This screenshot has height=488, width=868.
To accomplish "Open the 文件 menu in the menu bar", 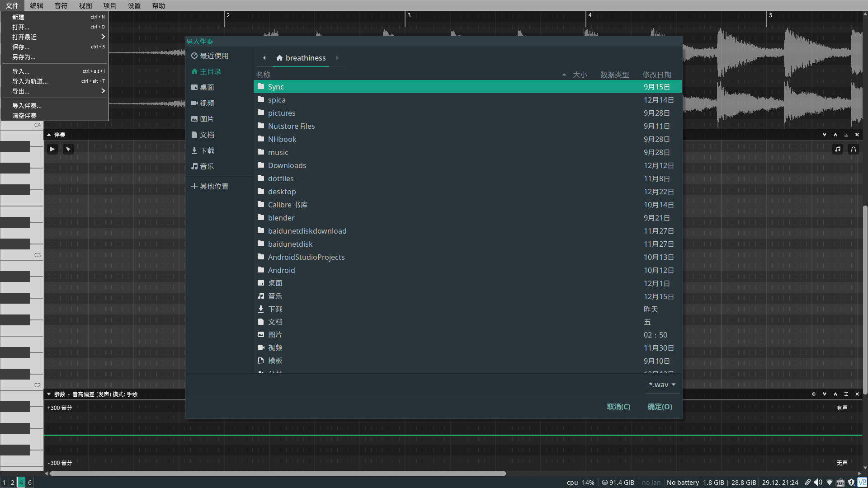I will click(x=11, y=5).
